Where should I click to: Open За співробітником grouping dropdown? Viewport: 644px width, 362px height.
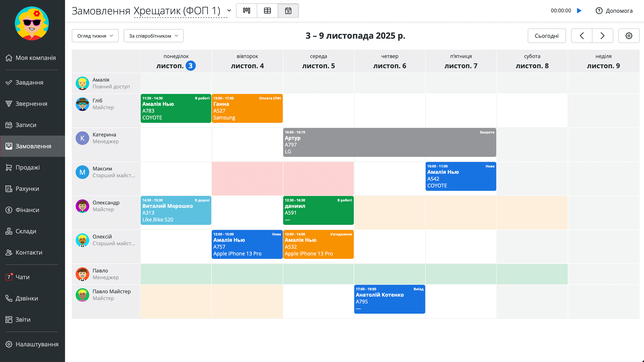153,36
